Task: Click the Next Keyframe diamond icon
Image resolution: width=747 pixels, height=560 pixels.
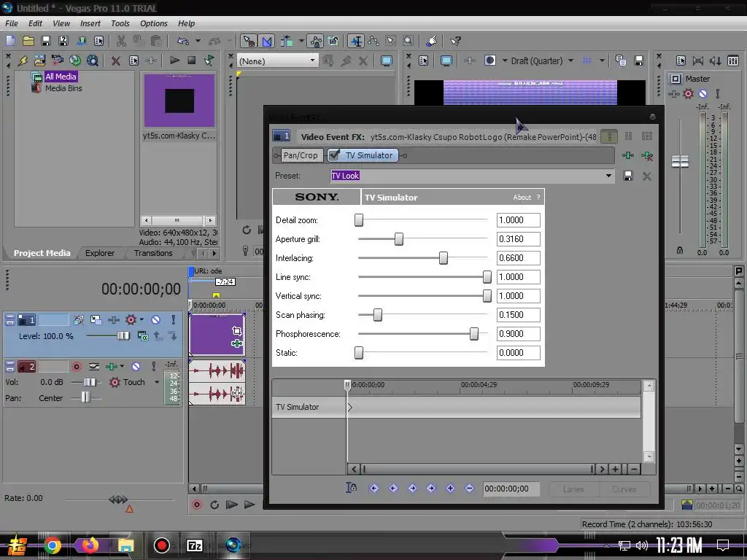Action: coord(412,488)
